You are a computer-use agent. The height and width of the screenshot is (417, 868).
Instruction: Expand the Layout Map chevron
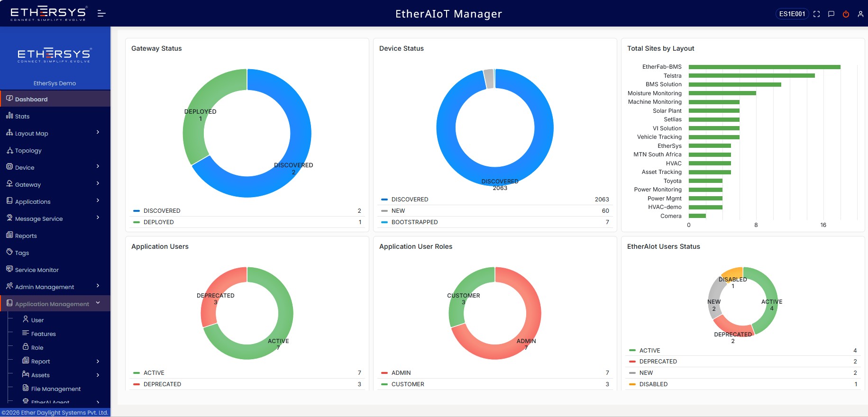point(98,132)
